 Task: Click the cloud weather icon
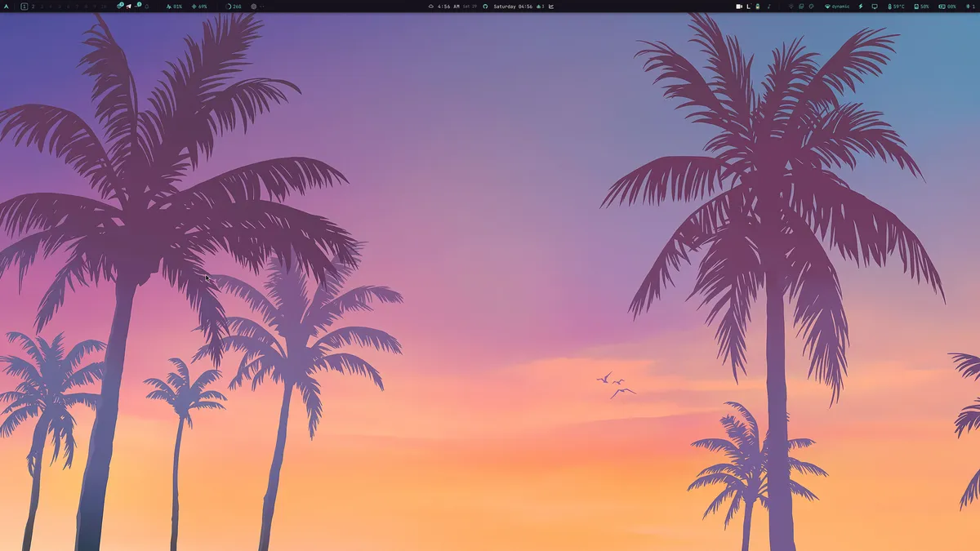pyautogui.click(x=431, y=7)
